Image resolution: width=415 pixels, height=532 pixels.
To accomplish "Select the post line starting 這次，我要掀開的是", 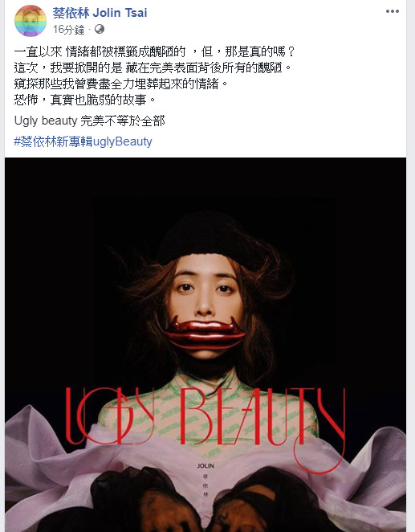I will (x=153, y=68).
